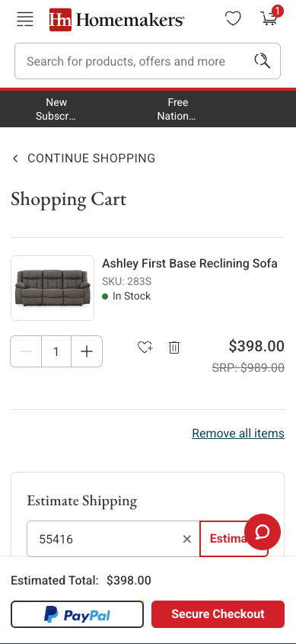Viewport: 296px width, 644px height.
Task: Click the quantity number field
Action: click(56, 351)
